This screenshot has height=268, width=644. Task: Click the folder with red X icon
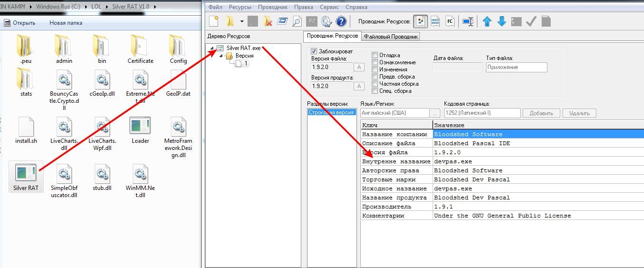click(268, 21)
